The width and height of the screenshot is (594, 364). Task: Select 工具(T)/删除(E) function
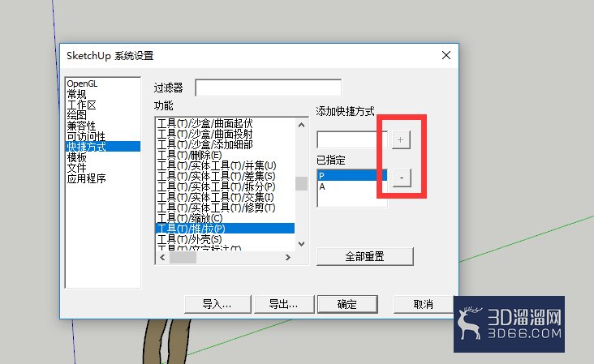(189, 155)
